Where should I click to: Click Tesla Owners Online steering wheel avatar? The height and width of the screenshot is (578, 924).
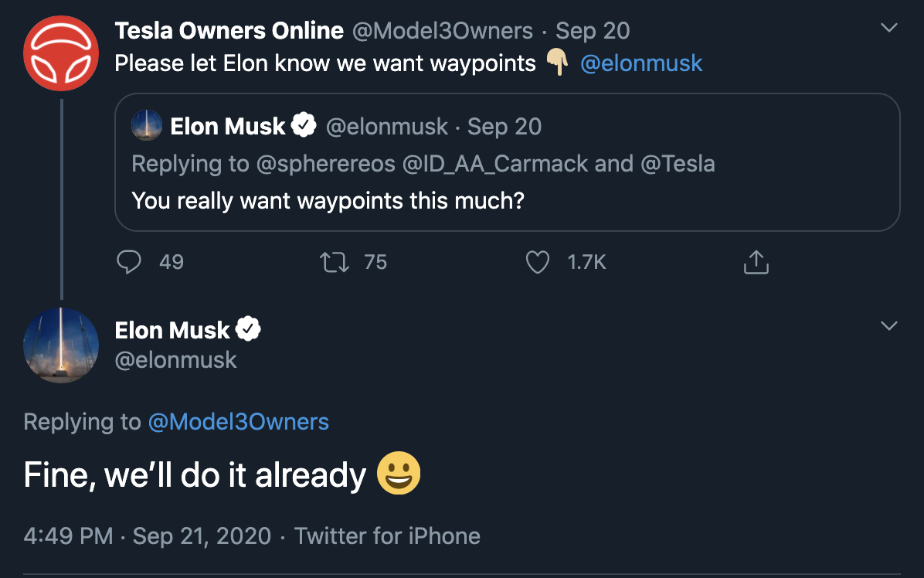coord(61,53)
